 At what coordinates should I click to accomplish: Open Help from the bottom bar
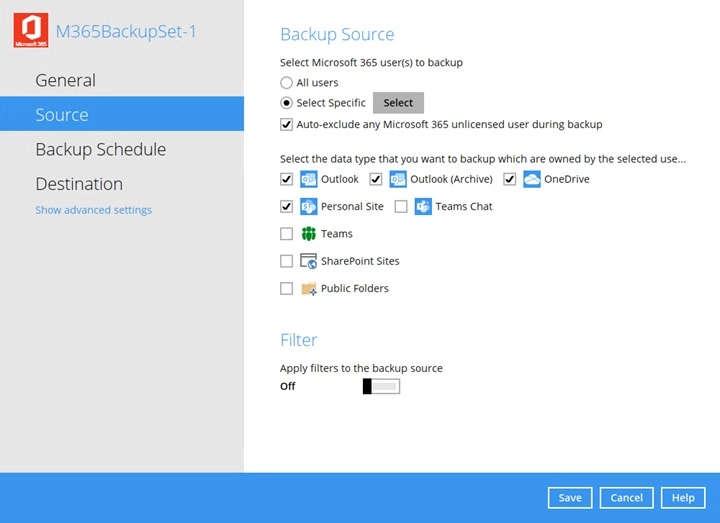pos(683,498)
